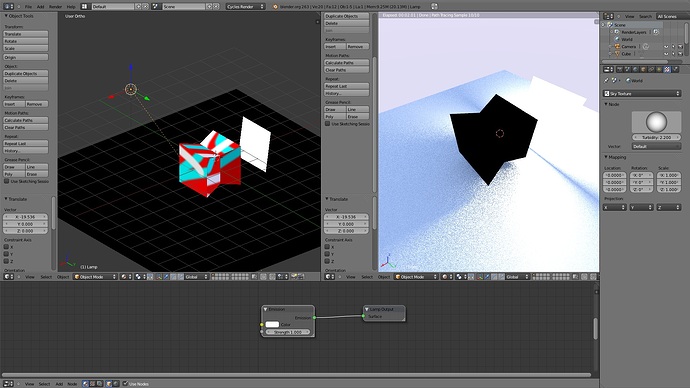The height and width of the screenshot is (388, 690).
Task: Toggle Camera visibility eye in outliner
Action: coord(666,47)
